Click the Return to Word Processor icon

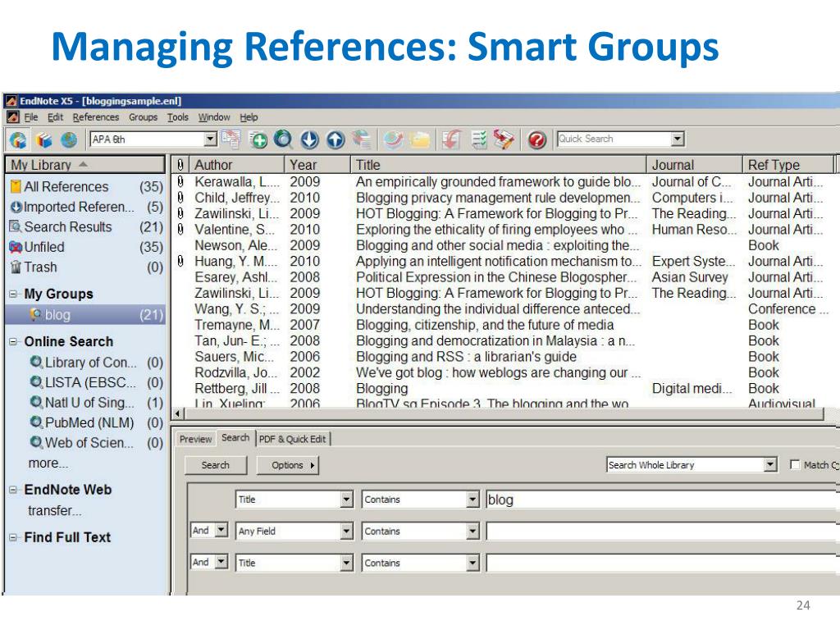504,139
